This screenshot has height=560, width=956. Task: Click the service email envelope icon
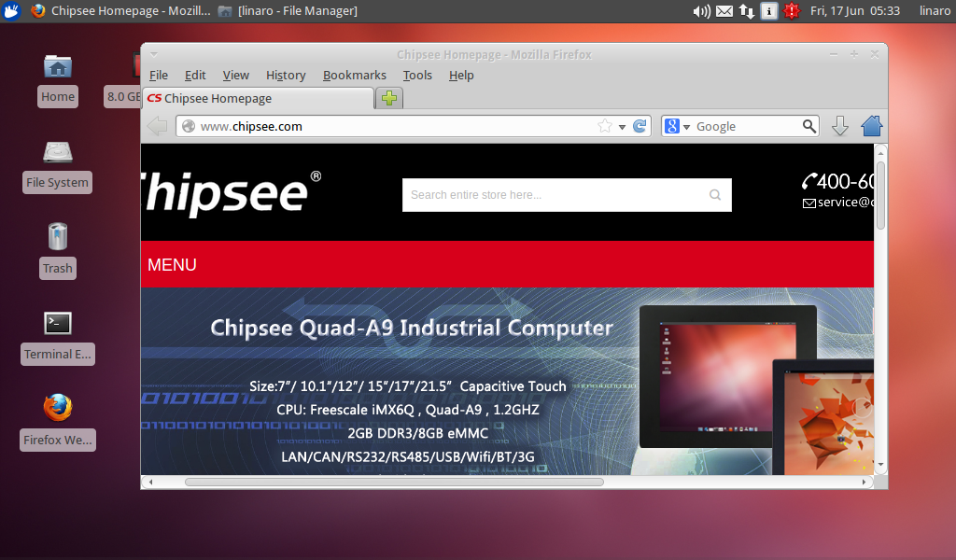[x=809, y=203]
